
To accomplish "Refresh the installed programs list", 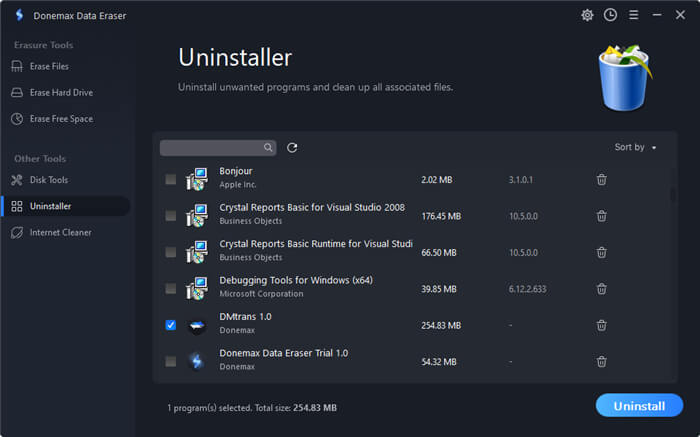I will (x=292, y=148).
